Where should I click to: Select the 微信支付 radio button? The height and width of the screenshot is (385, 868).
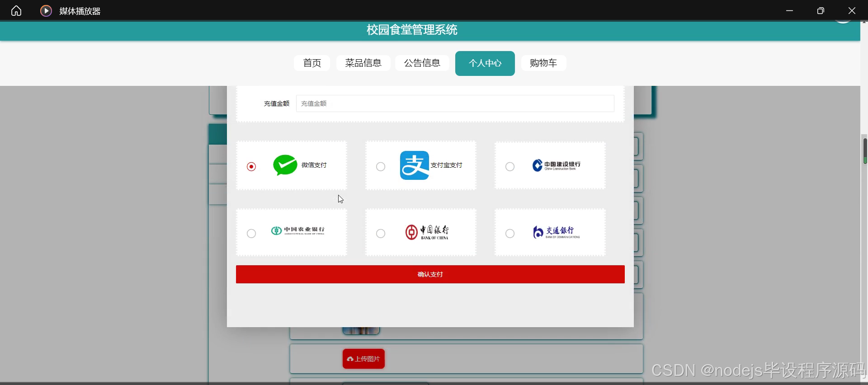tap(251, 167)
